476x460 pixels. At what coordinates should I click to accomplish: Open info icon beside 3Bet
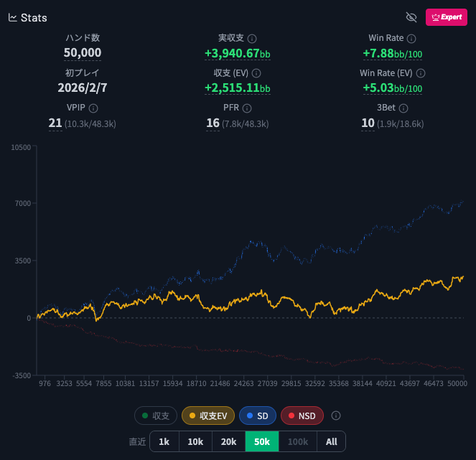[403, 108]
